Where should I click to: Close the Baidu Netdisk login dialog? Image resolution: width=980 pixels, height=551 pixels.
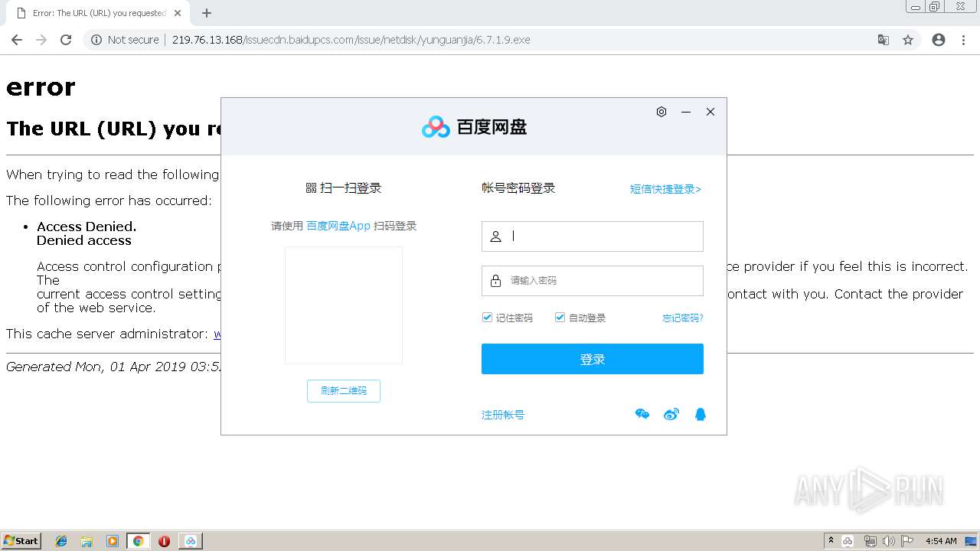(x=710, y=112)
